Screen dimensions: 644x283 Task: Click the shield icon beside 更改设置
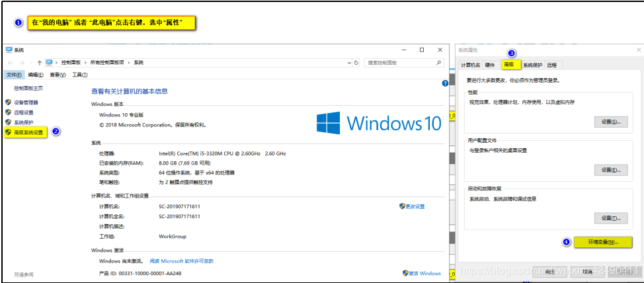click(x=402, y=206)
